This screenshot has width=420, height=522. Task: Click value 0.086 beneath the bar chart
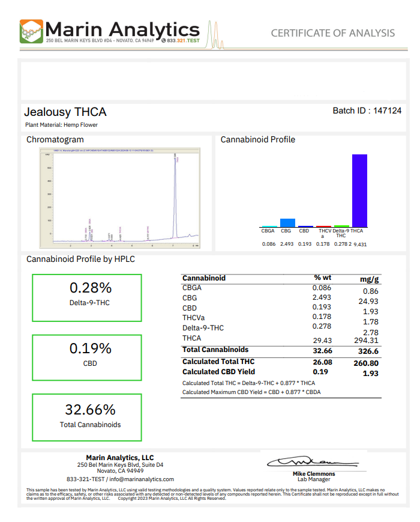pyautogui.click(x=269, y=244)
